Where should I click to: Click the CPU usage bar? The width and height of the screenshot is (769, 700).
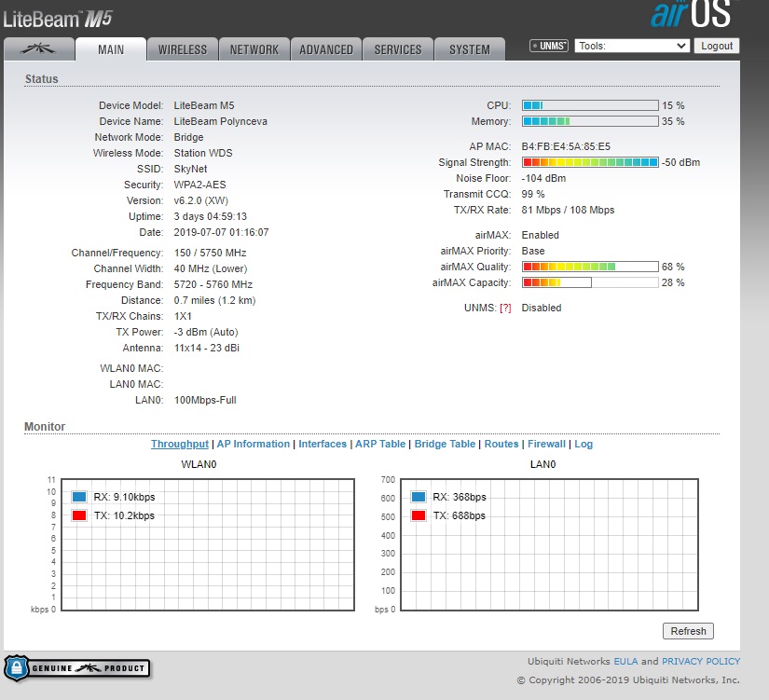click(590, 105)
